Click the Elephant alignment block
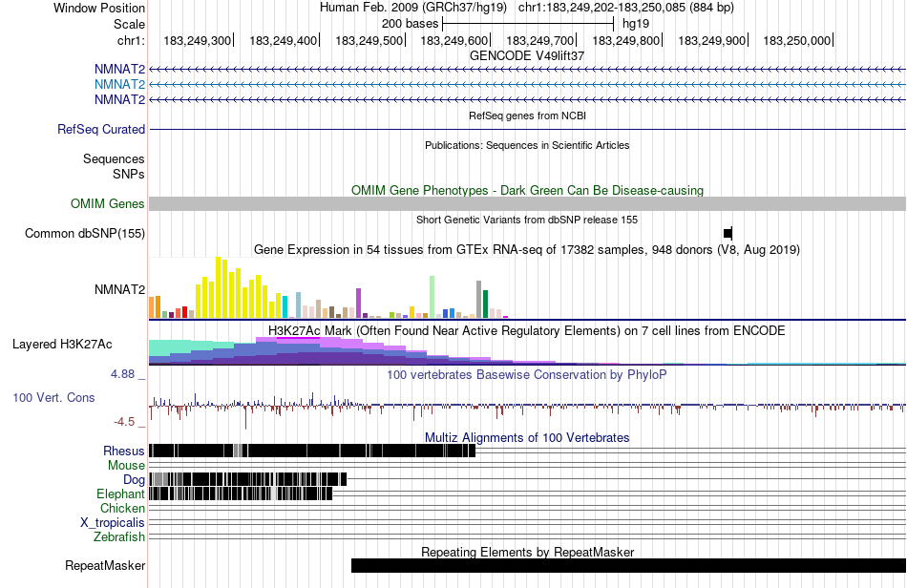This screenshot has width=907, height=588. point(241,493)
